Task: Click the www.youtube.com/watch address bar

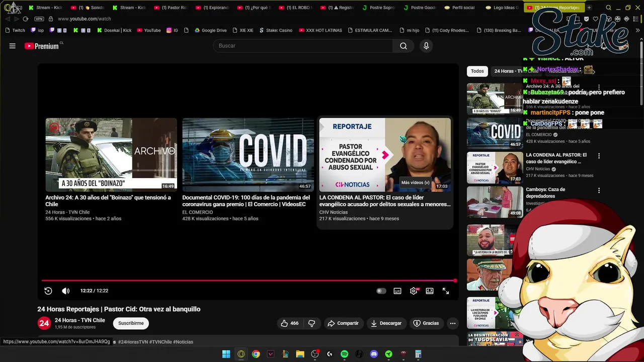Action: [84, 19]
